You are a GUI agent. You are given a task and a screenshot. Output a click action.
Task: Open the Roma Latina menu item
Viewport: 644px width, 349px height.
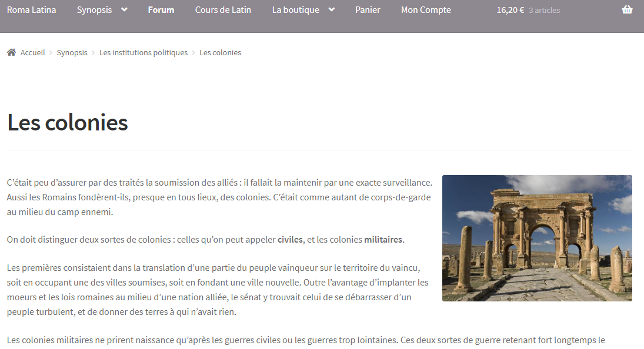pos(32,10)
